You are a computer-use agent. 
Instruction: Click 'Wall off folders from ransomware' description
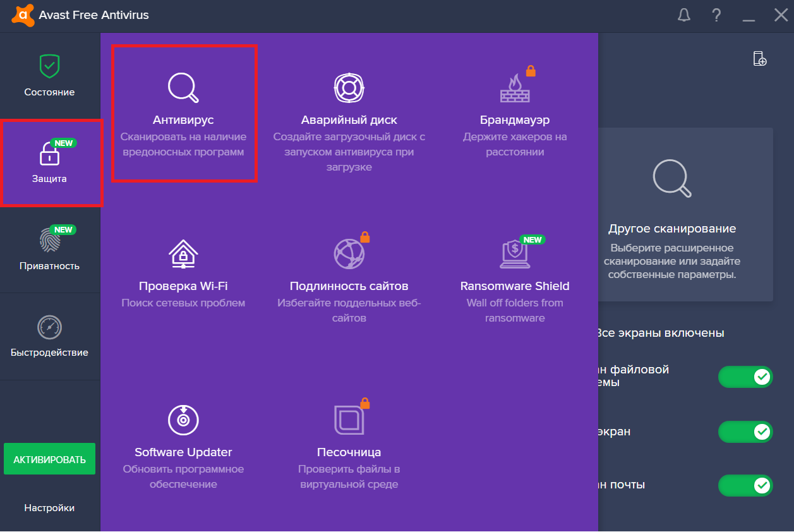pos(515,311)
